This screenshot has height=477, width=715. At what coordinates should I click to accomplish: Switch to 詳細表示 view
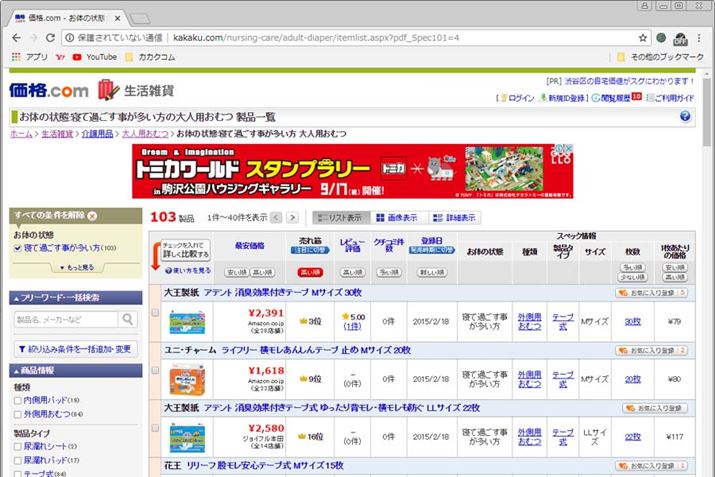click(x=454, y=218)
